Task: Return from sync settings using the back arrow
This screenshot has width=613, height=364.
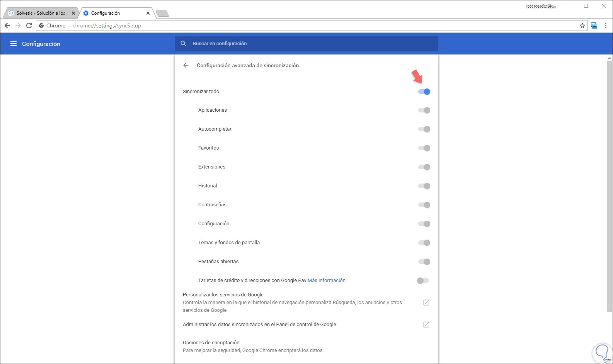Action: pos(186,65)
